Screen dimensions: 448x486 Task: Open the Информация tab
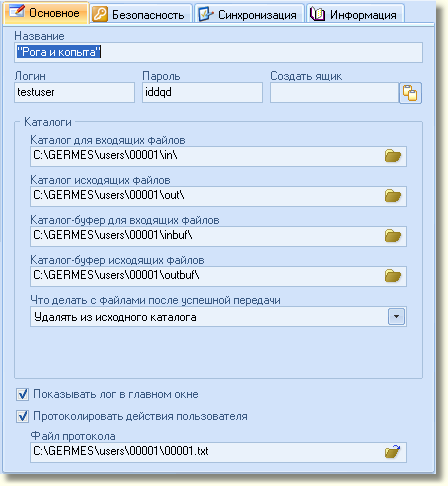click(x=355, y=14)
